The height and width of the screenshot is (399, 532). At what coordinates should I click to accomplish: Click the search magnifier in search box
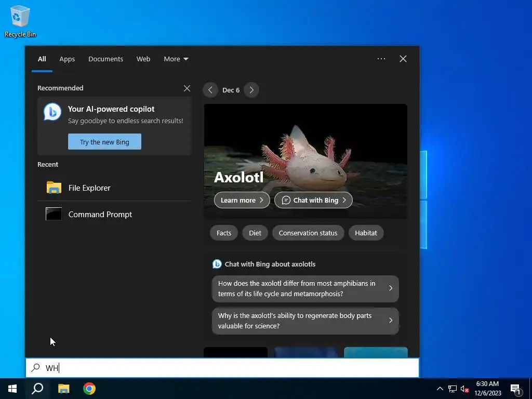[x=36, y=368]
